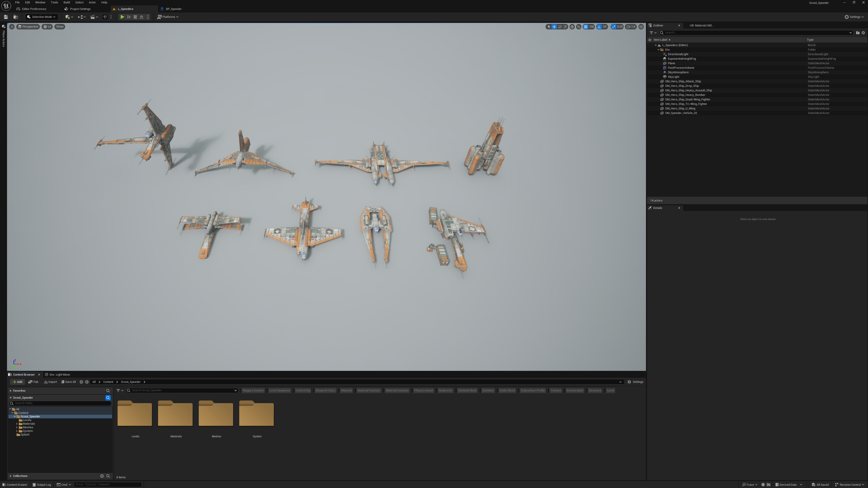Open the Selection Mode dropdown

pyautogui.click(x=41, y=17)
